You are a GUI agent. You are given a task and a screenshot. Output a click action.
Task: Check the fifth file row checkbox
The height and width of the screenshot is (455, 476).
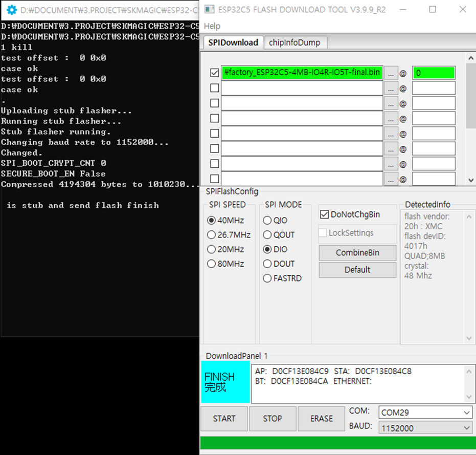click(x=215, y=133)
